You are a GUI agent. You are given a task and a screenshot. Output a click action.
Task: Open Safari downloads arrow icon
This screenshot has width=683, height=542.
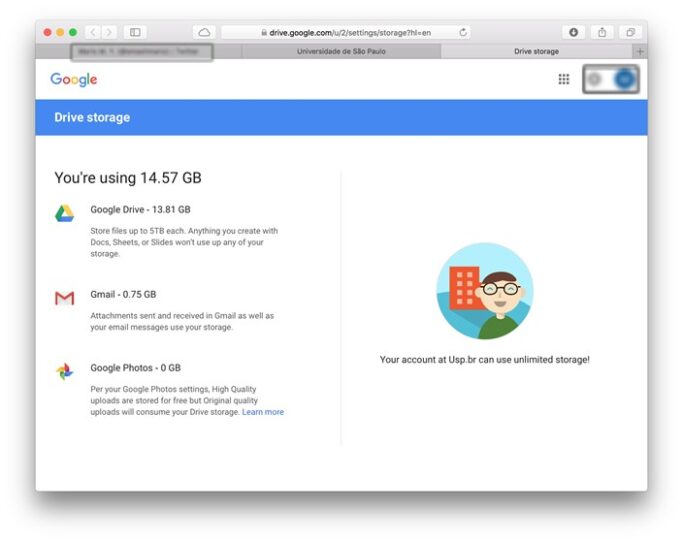tap(573, 32)
